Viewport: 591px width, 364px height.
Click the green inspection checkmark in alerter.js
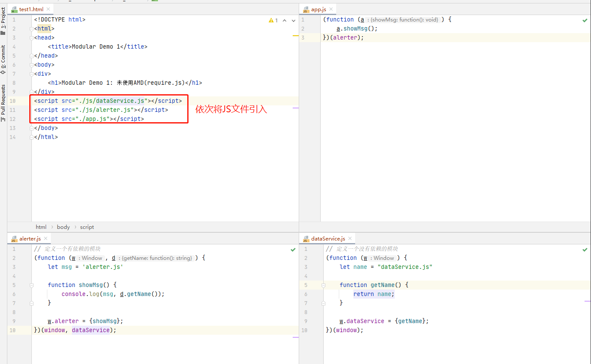(x=293, y=250)
